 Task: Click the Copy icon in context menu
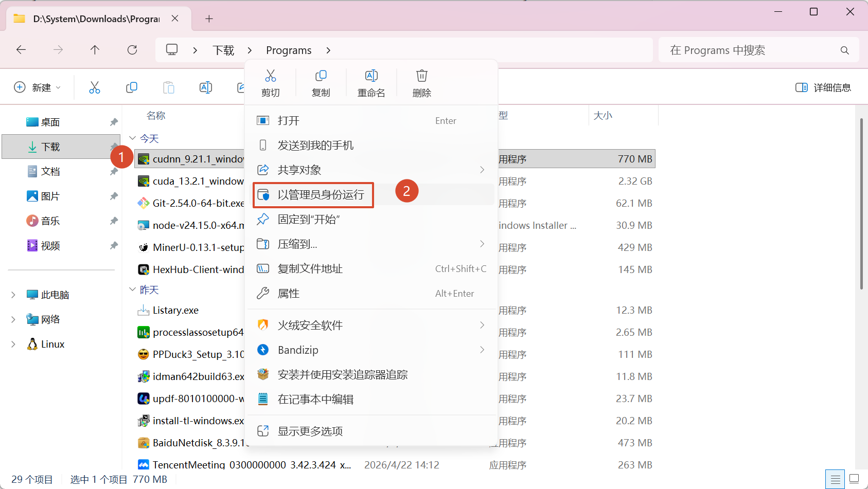coord(321,82)
